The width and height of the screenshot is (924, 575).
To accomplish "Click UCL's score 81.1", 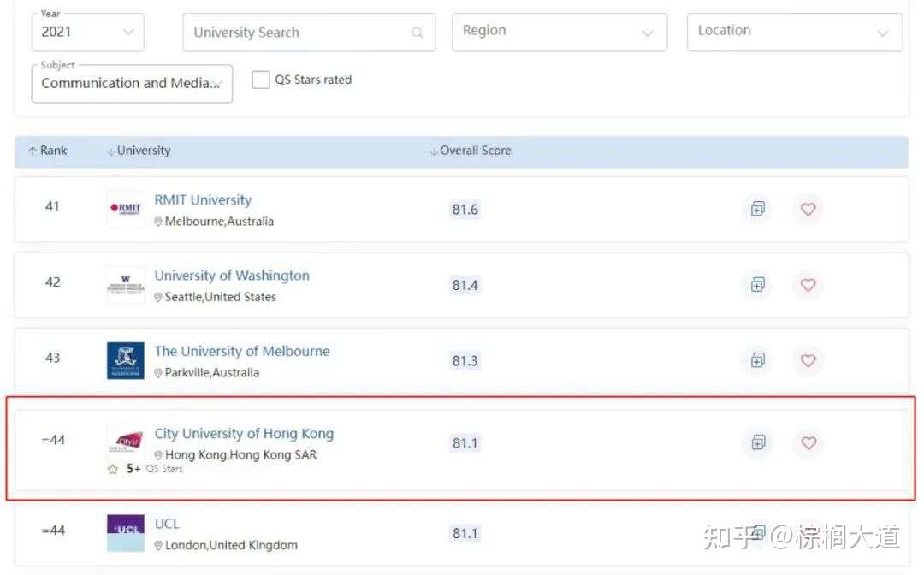I will [465, 534].
